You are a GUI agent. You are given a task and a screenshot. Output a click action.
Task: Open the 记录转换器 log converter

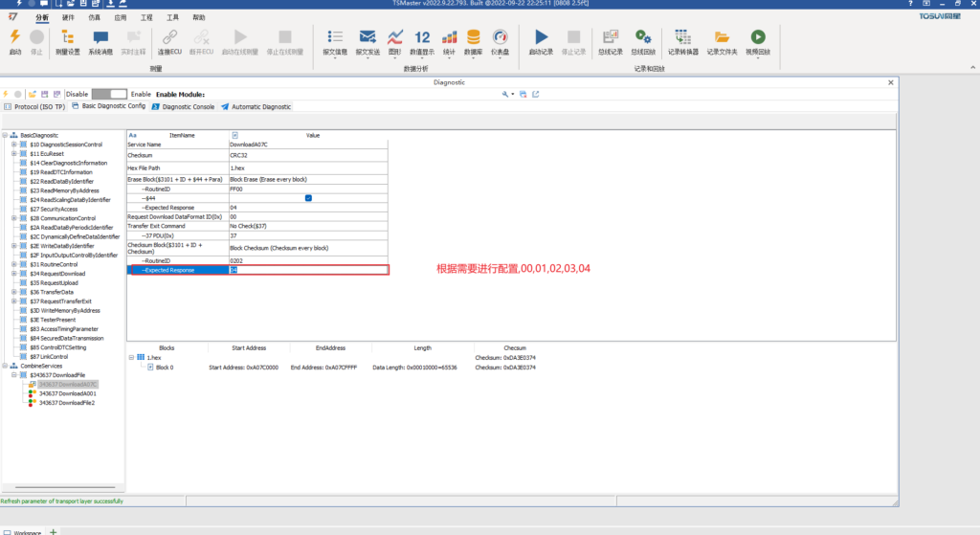[x=682, y=40]
